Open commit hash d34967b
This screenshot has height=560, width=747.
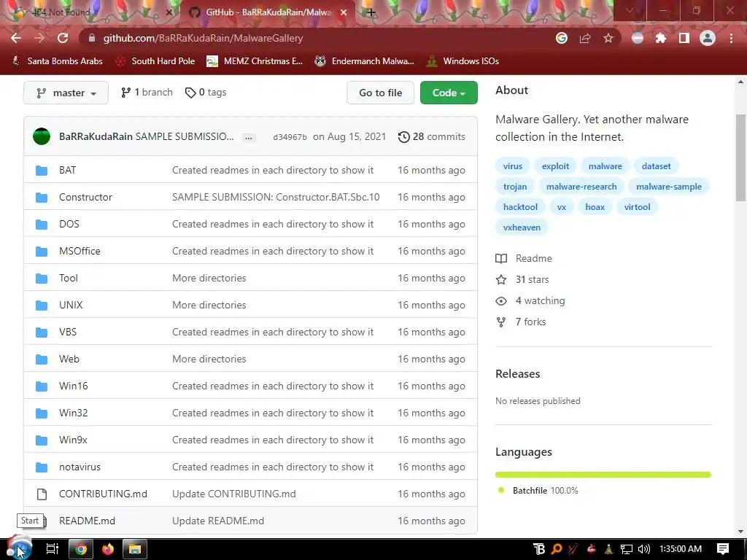coord(290,137)
